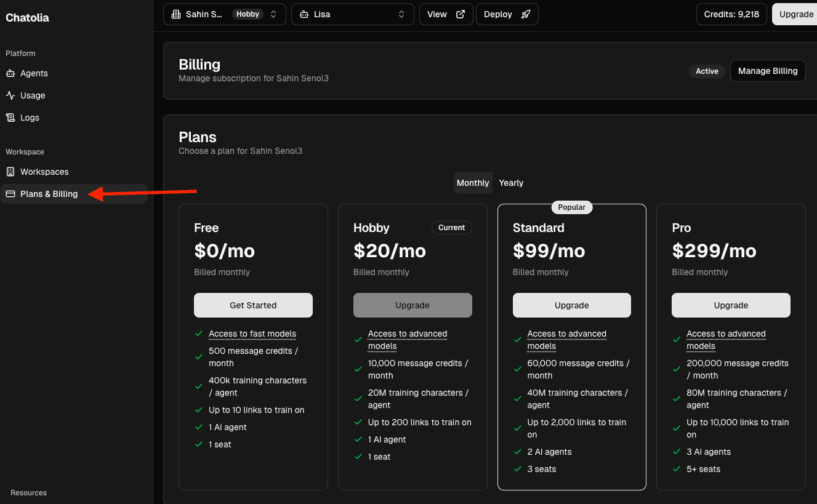The image size is (817, 504).
Task: Expand the Lisa agent selector
Action: point(352,14)
